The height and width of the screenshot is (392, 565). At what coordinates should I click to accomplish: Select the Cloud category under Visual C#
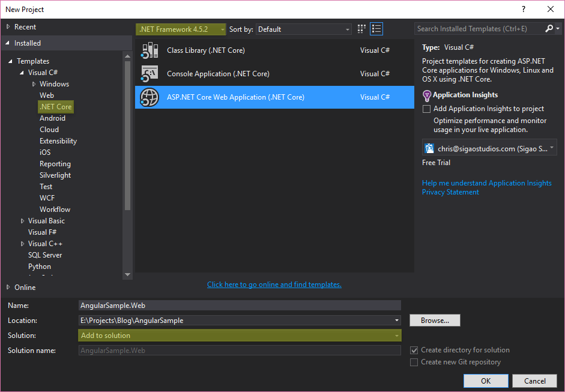49,129
